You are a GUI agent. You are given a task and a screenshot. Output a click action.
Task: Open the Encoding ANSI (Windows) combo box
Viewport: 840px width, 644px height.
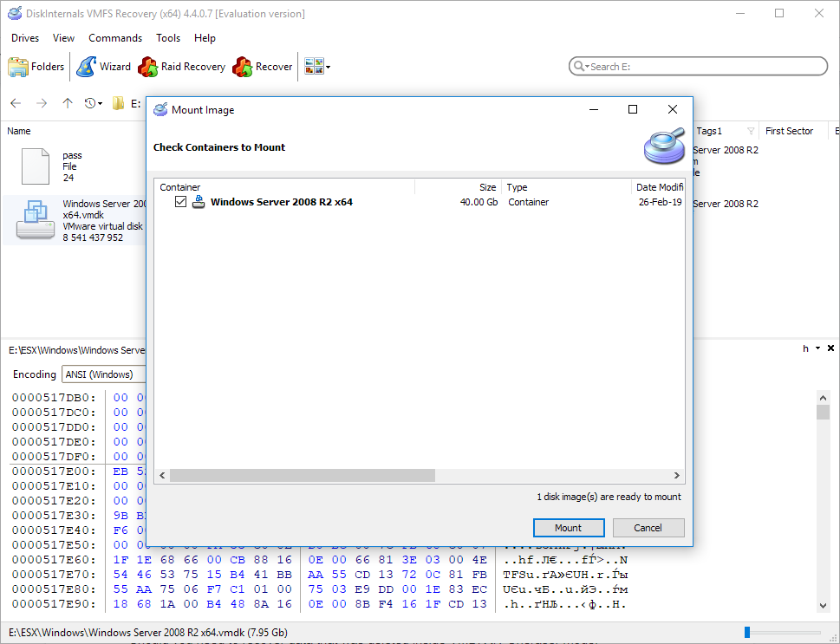pyautogui.click(x=104, y=374)
